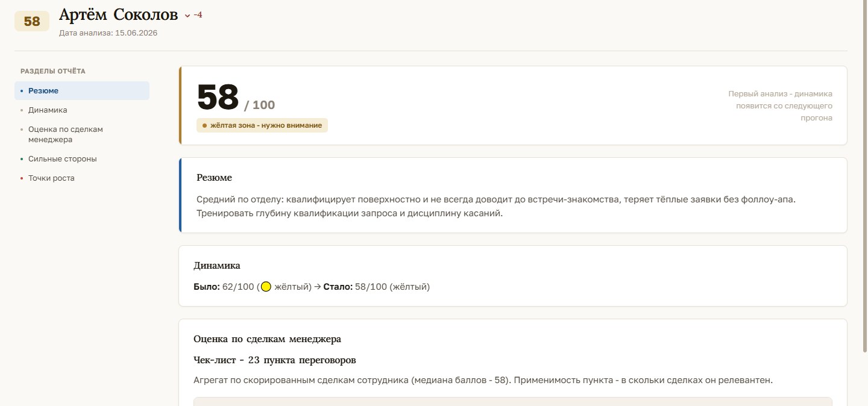The image size is (868, 406).
Task: Click the green bullet beside Сильные стороны
Action: [22, 159]
